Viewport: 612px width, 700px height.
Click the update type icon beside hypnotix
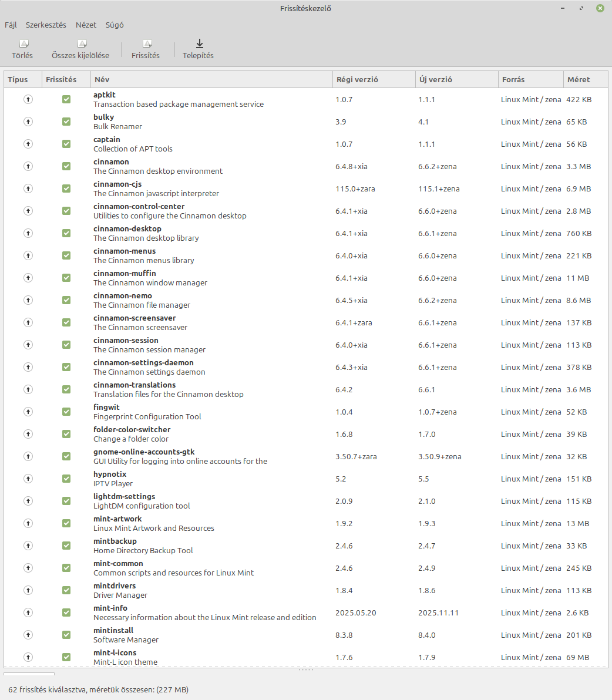[x=28, y=479]
